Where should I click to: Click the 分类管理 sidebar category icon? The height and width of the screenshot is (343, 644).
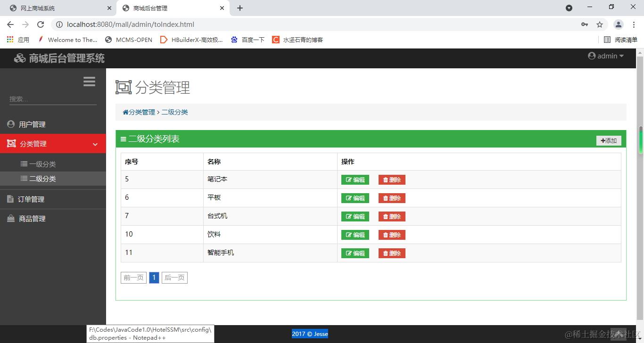10,144
